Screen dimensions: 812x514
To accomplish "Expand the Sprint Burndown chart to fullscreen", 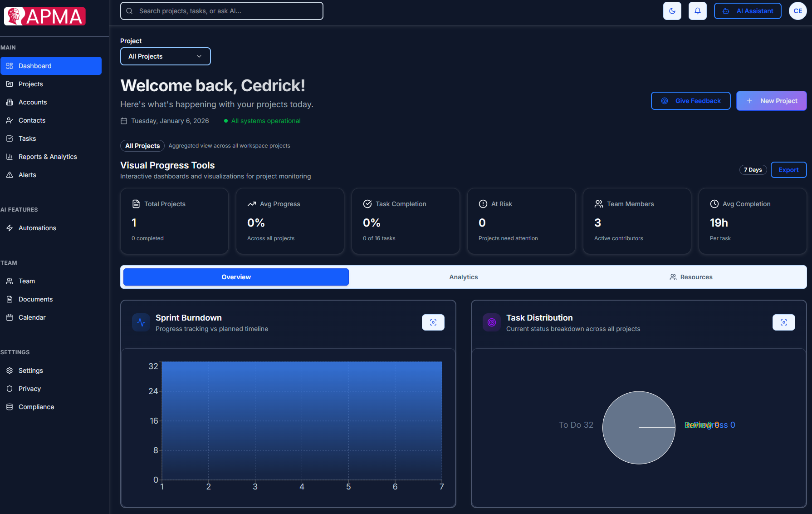I will tap(433, 322).
